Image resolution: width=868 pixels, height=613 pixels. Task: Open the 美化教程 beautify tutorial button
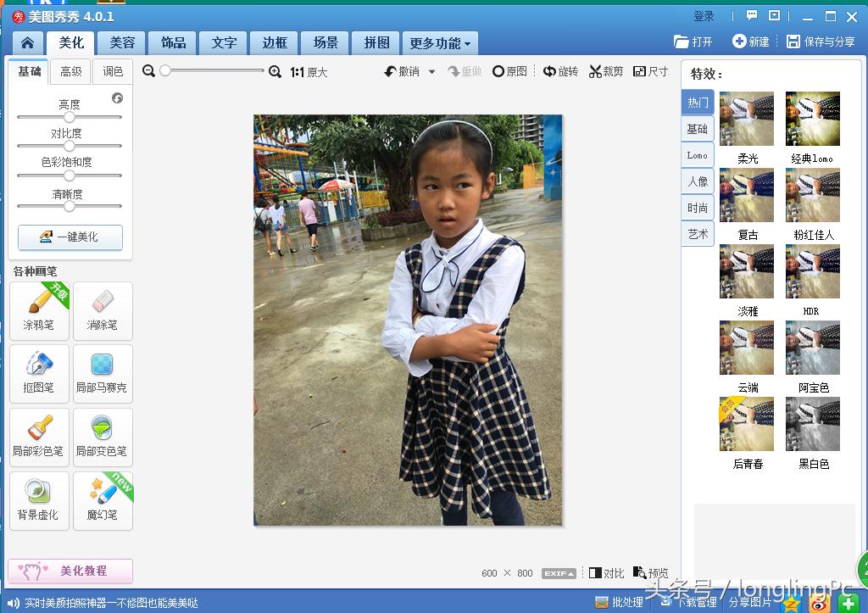tap(70, 571)
